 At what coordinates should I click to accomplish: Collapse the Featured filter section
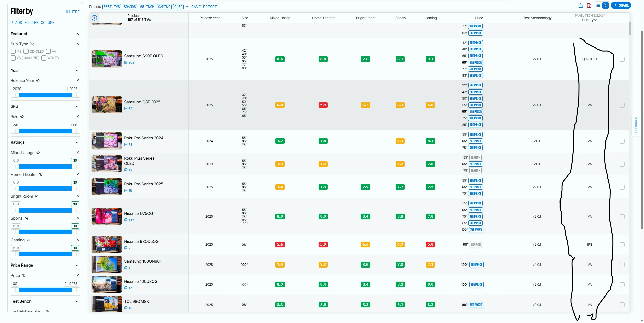tap(77, 34)
